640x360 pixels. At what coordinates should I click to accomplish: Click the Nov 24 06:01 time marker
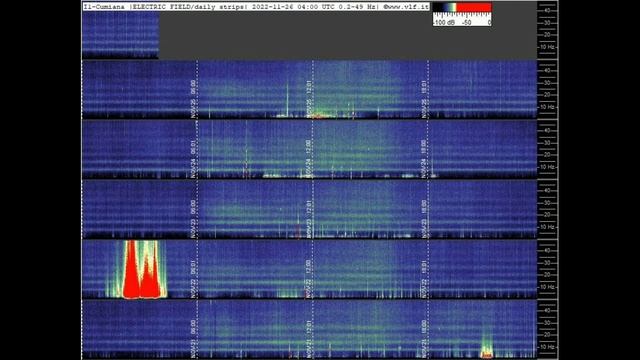(193, 159)
